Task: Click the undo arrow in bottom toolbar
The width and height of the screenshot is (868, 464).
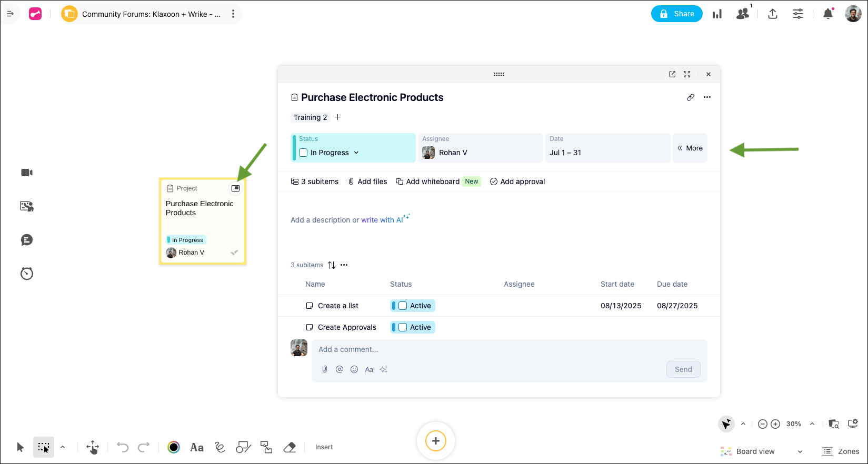Action: click(x=123, y=447)
